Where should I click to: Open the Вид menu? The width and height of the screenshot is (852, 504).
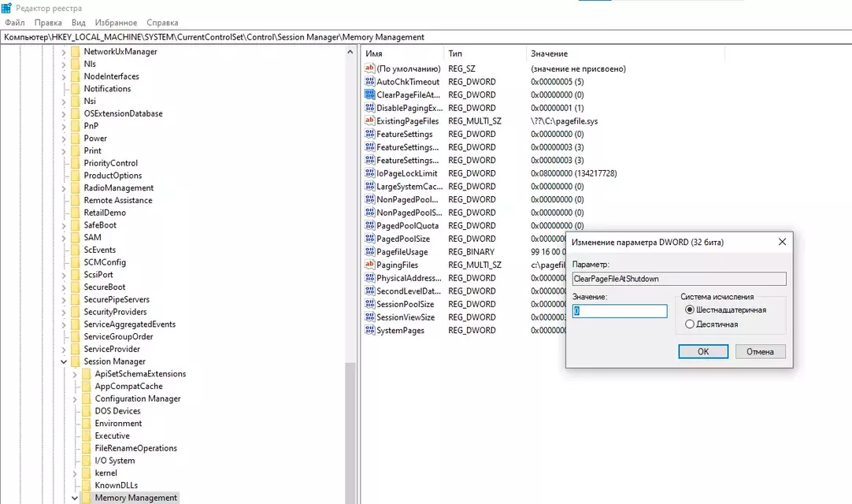78,23
